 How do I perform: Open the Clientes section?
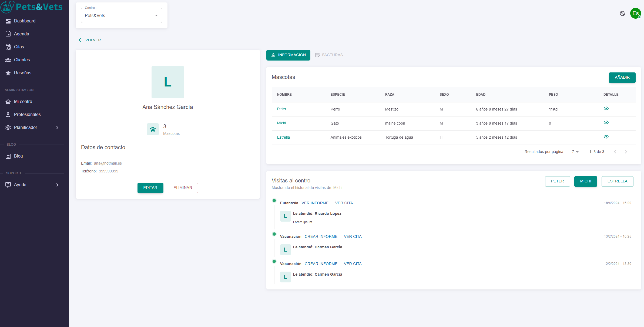click(22, 60)
